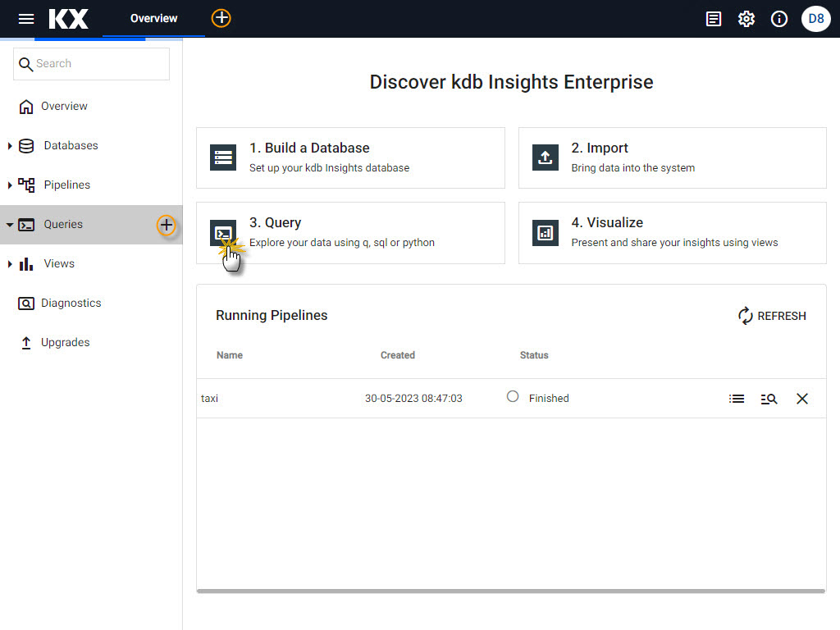
Task: Open the hamburger menu in top bar
Action: pos(26,19)
